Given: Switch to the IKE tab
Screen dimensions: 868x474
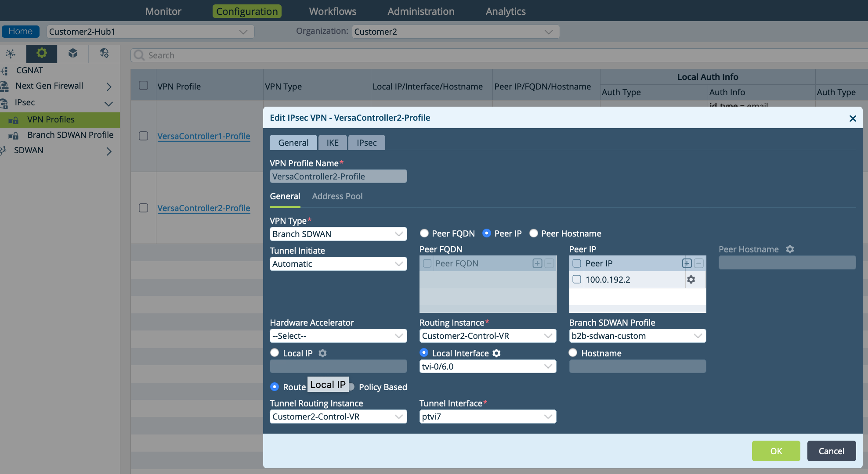Looking at the screenshot, I should click(333, 143).
